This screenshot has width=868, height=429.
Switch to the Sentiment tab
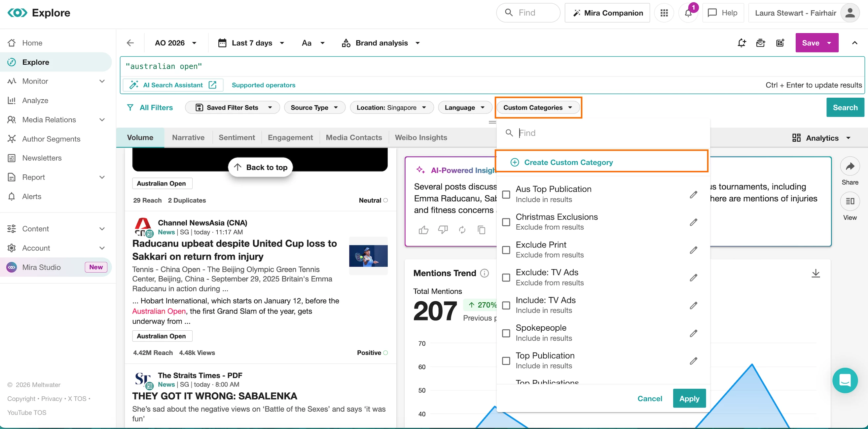[x=236, y=137]
